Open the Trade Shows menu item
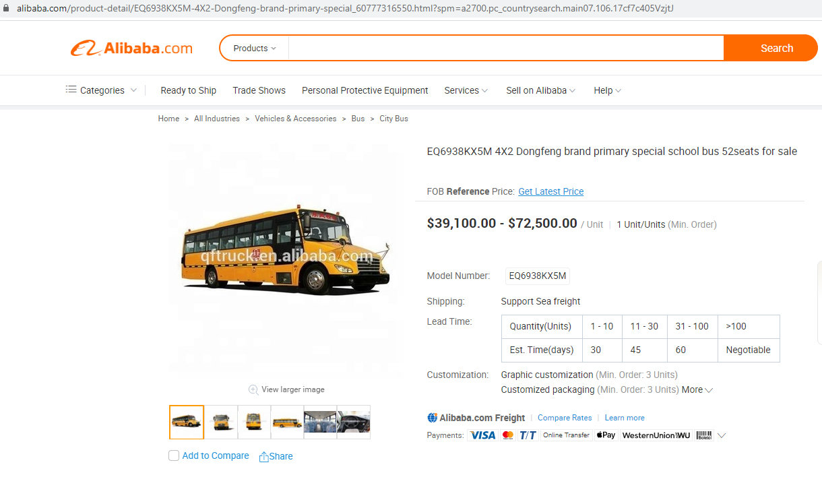 [x=259, y=90]
